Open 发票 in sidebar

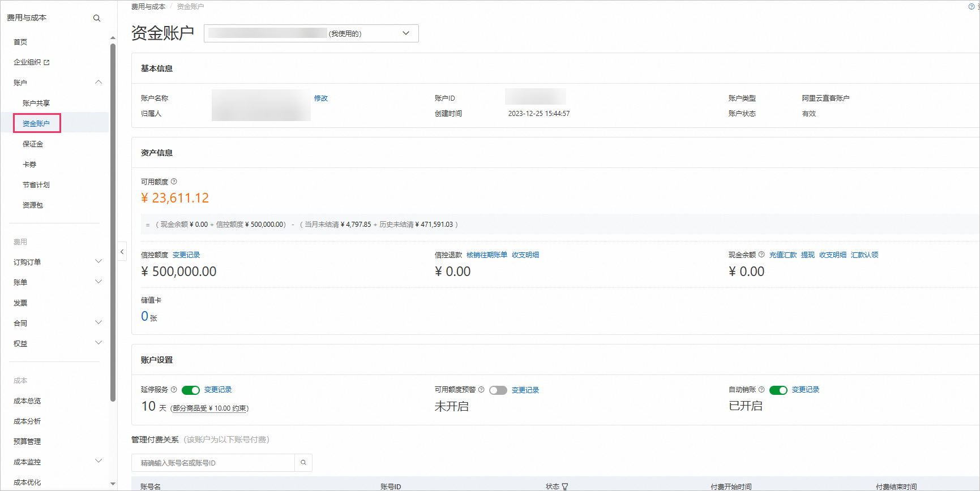click(x=20, y=303)
